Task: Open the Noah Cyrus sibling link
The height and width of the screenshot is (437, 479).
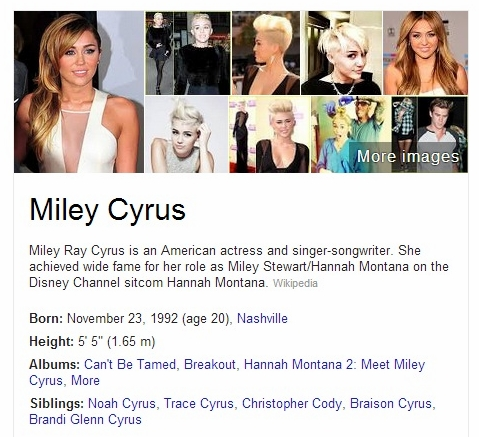Action: [x=122, y=403]
